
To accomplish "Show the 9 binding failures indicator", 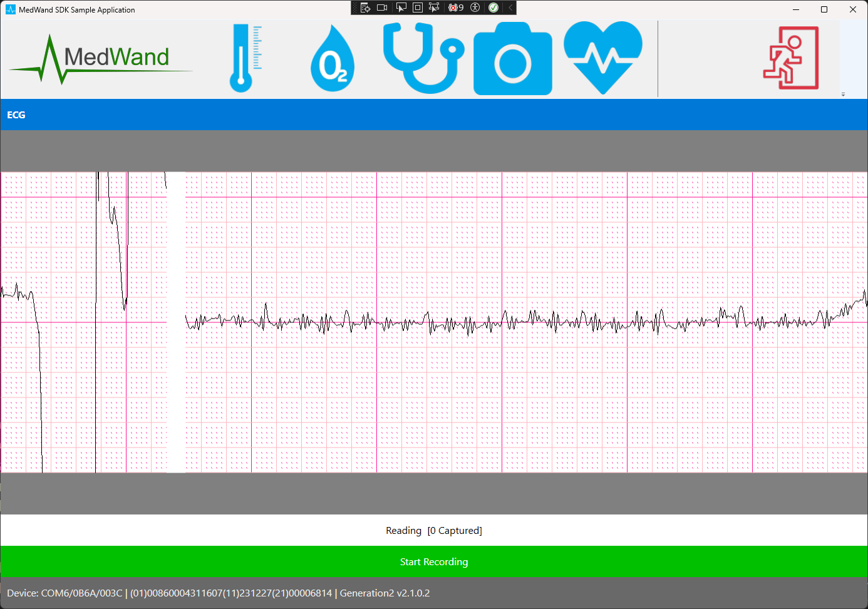I will [456, 8].
